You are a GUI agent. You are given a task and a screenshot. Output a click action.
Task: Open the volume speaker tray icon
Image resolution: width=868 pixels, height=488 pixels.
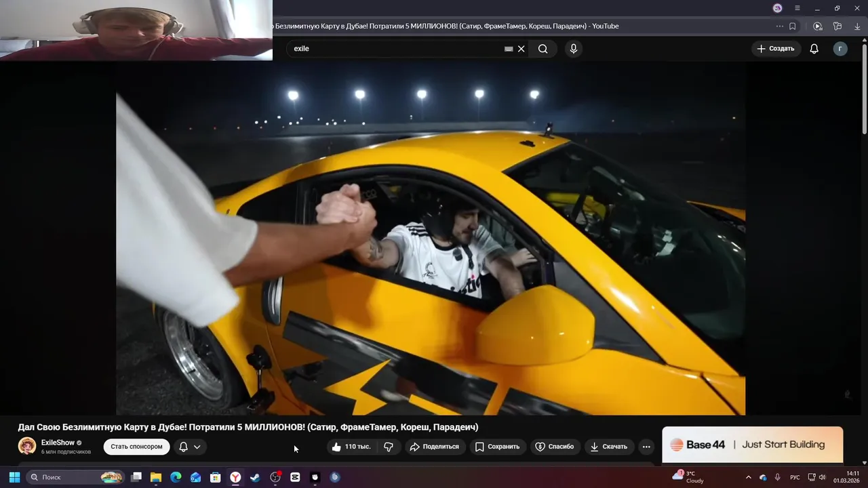click(x=823, y=477)
